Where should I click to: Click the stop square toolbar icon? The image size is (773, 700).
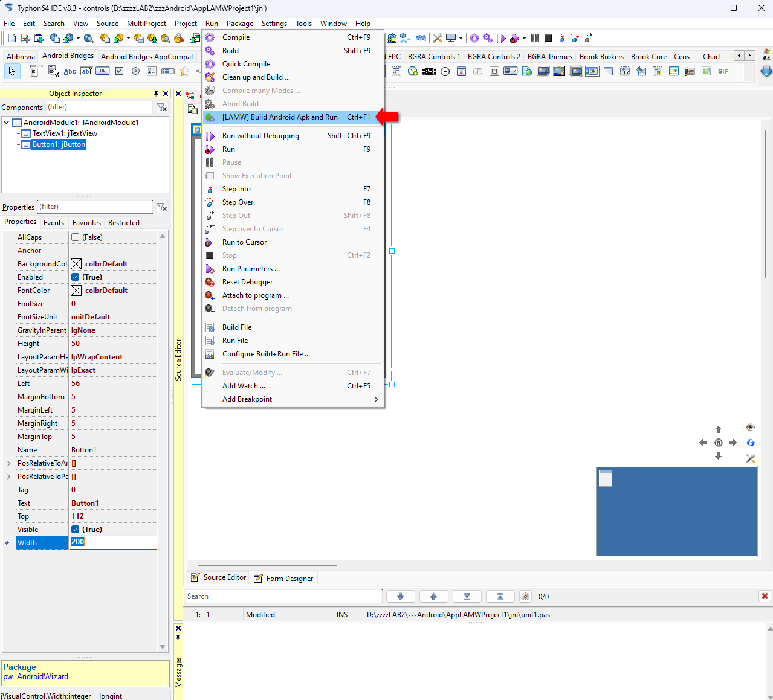(x=548, y=38)
